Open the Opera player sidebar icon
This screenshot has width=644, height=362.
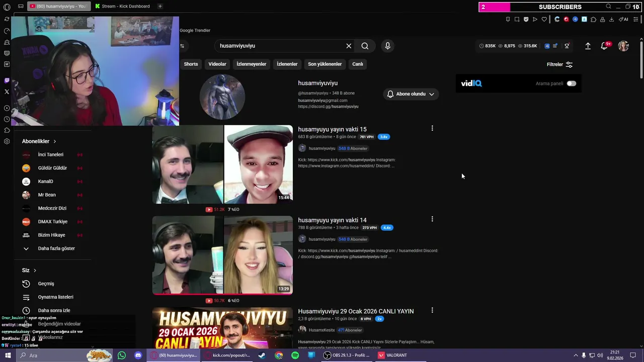click(7, 108)
